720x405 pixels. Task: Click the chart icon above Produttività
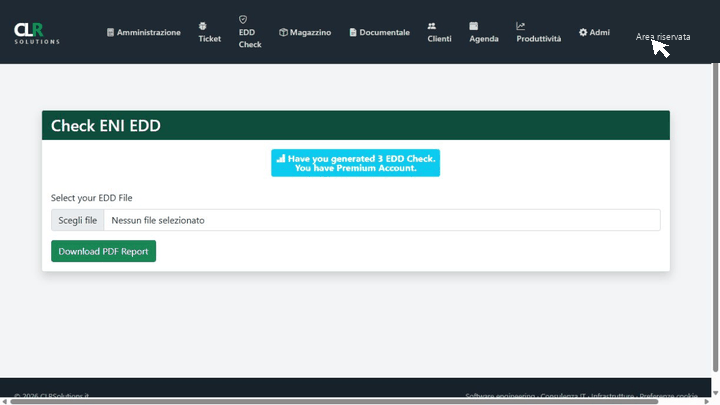coord(520,26)
